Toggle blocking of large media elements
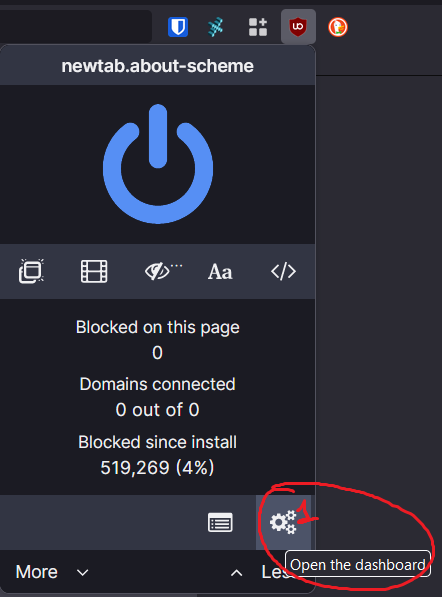The height and width of the screenshot is (597, 442). tap(94, 271)
